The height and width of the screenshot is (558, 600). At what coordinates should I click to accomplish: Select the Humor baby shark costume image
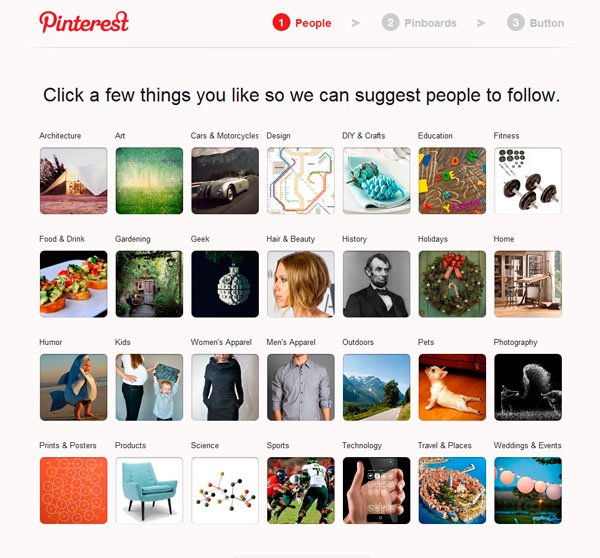(73, 387)
